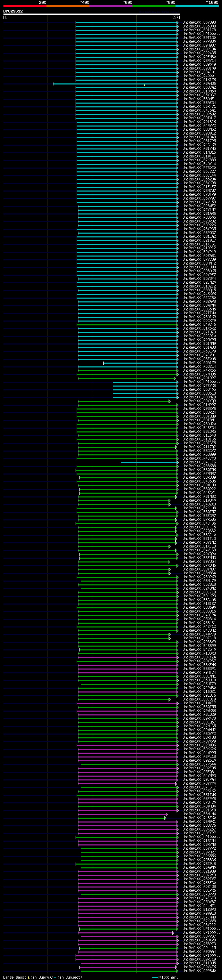The image size is (222, 980).
Task: Select the UniRef100_Q019R7 label
Action: click(199, 378)
